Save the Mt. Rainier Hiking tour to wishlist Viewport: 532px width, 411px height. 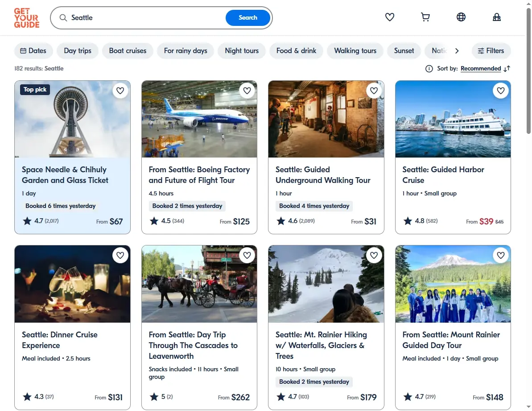pyautogui.click(x=374, y=255)
